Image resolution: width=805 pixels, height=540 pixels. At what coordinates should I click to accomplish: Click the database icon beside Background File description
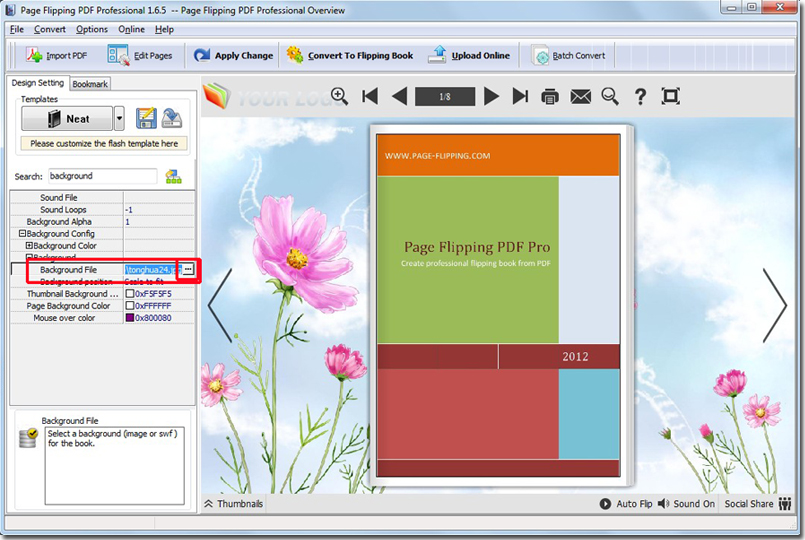click(x=28, y=438)
